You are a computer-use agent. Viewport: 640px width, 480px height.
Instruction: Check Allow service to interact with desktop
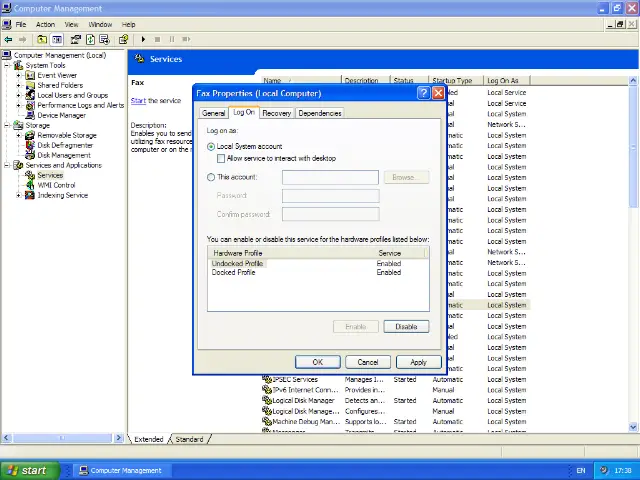(x=221, y=158)
